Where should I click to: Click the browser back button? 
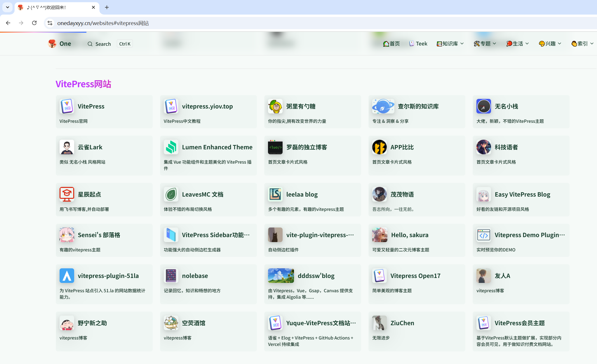pyautogui.click(x=8, y=23)
